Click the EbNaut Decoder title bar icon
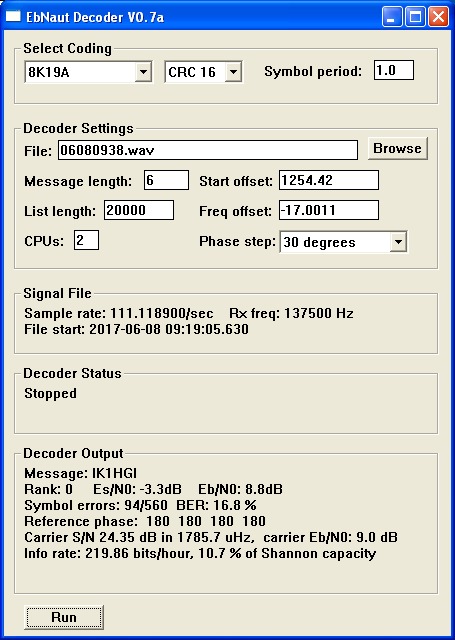The height and width of the screenshot is (640, 455). point(13,17)
